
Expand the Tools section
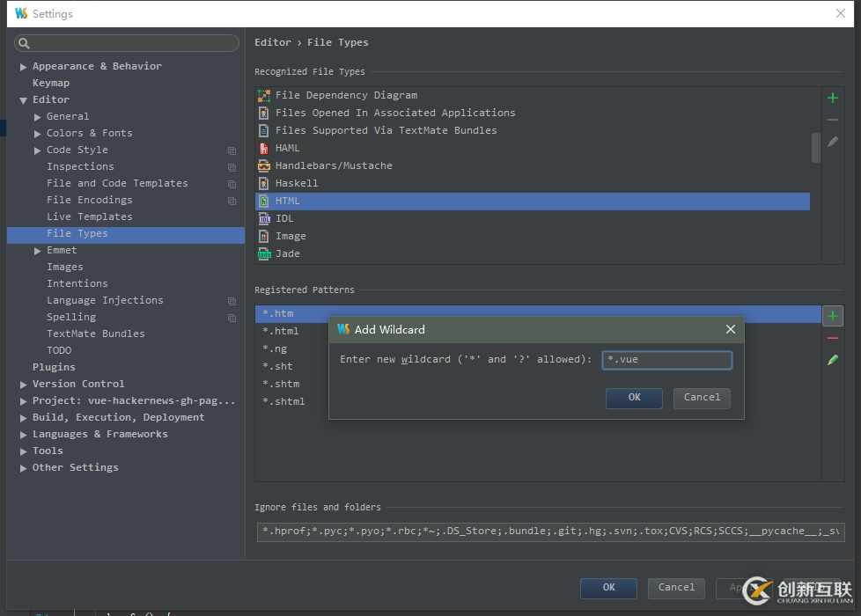pos(23,451)
